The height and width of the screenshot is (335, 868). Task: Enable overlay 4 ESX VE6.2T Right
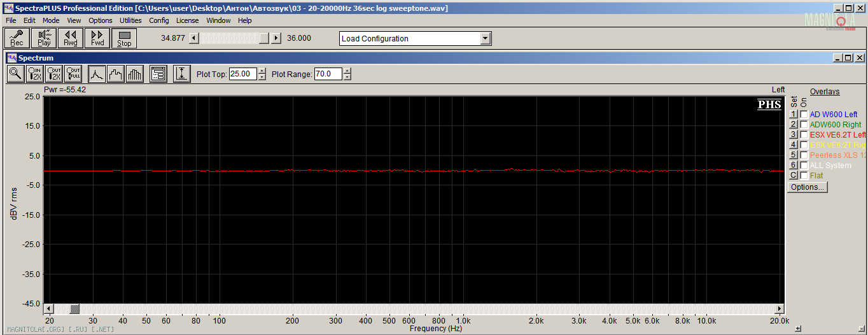804,145
